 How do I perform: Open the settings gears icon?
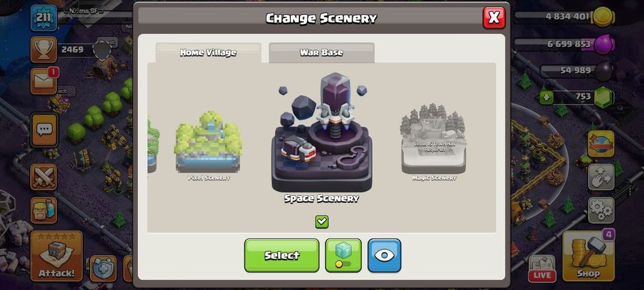coord(601,210)
